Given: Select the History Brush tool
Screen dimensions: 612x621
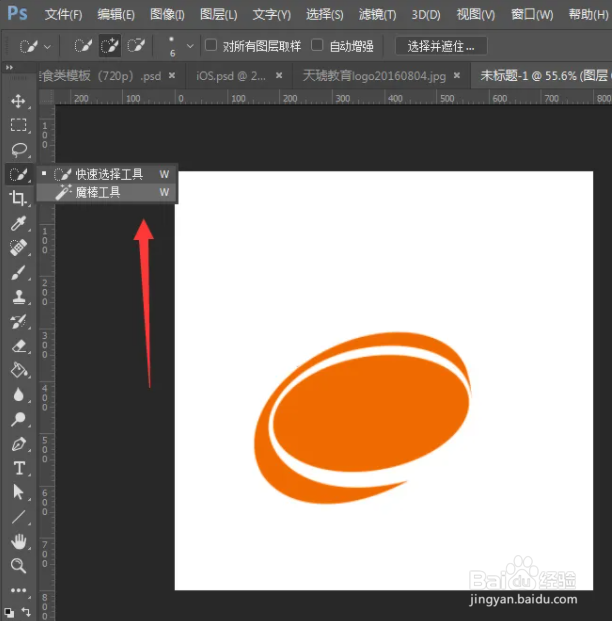Looking at the screenshot, I should (x=18, y=322).
